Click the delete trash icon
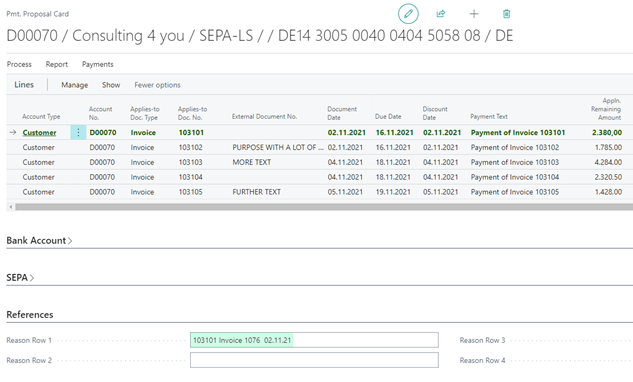 pos(506,14)
